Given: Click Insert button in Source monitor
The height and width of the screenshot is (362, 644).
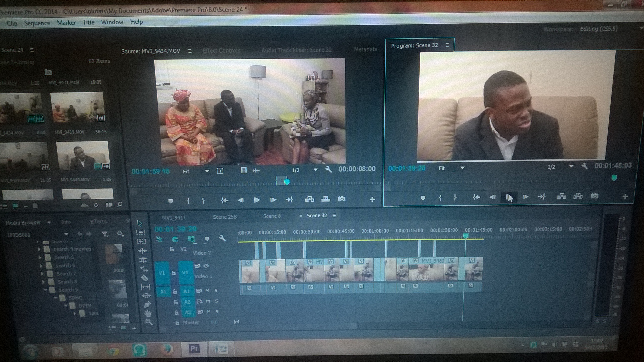Looking at the screenshot, I should click(309, 199).
